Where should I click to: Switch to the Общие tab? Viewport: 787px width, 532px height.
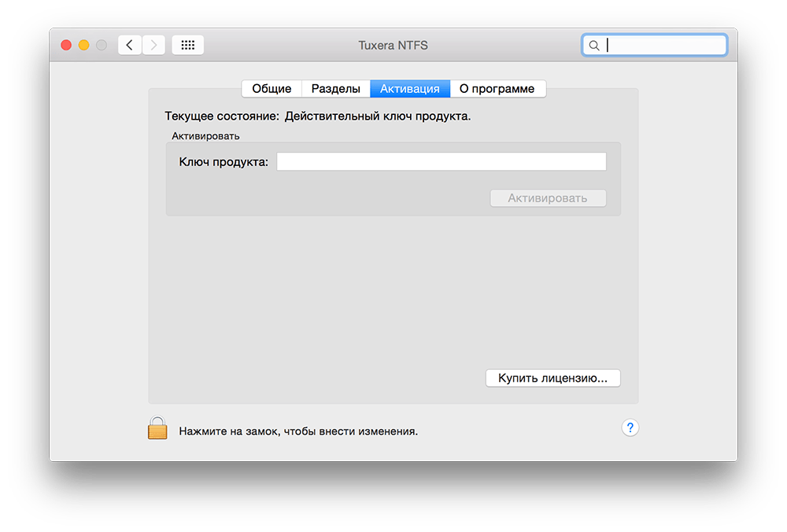(x=272, y=89)
